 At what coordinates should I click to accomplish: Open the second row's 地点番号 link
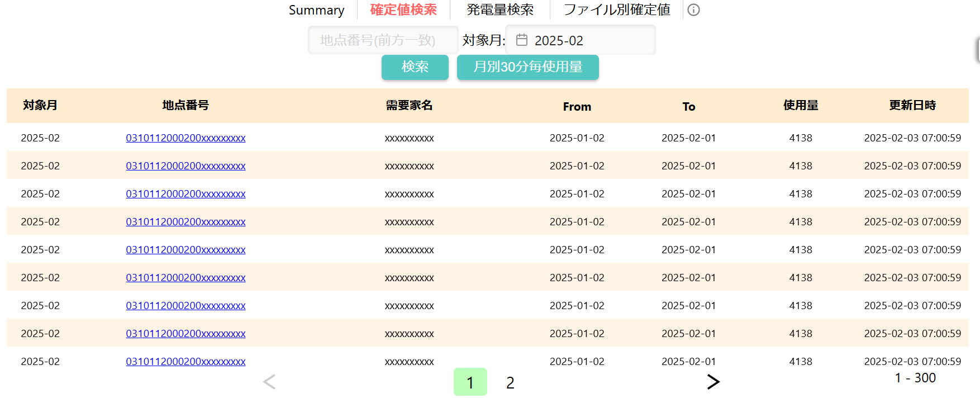pos(185,166)
